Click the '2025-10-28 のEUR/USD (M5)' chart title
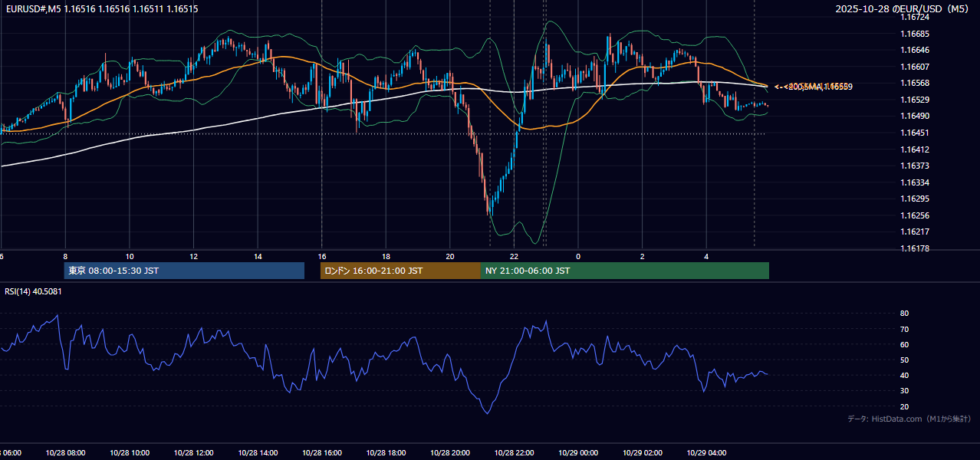This screenshot has height=460, width=980. (903, 9)
